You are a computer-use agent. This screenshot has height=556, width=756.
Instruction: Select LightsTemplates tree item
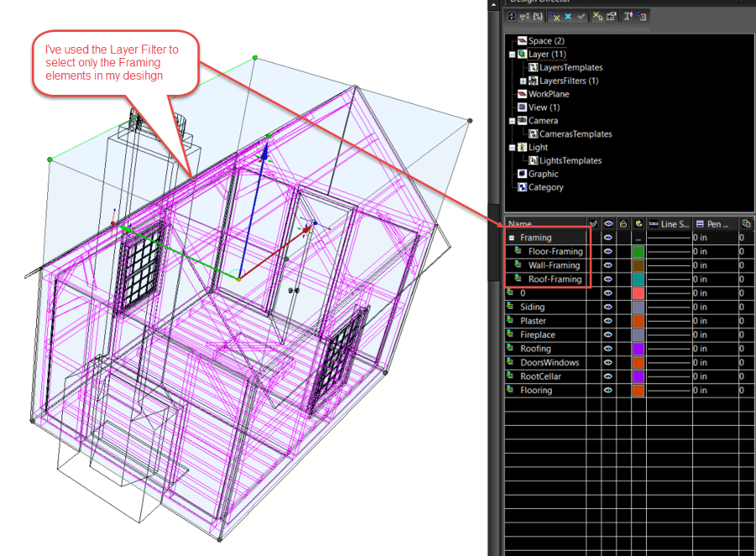click(570, 160)
